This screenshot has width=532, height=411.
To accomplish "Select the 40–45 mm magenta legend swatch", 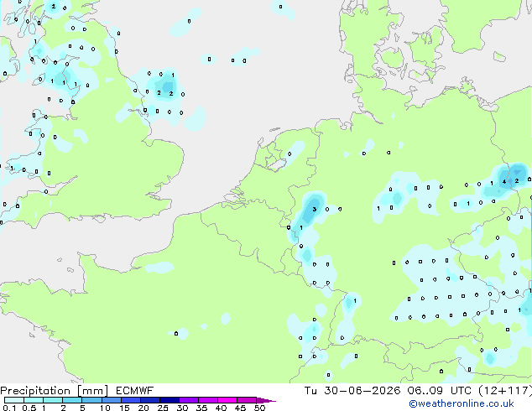I will (x=227, y=400).
